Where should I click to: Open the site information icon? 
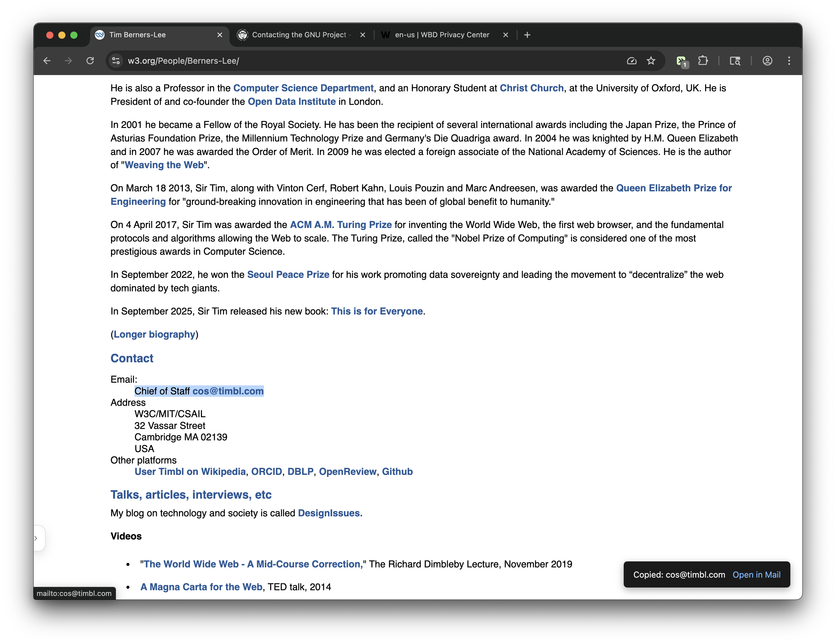click(116, 61)
